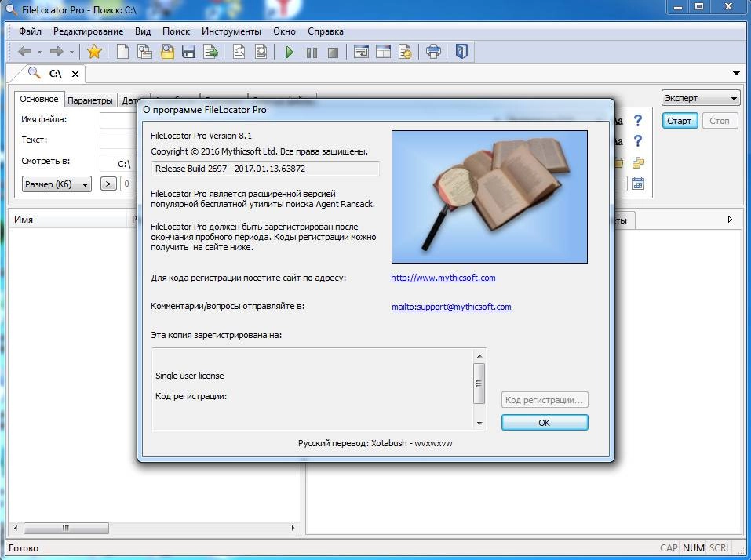Click the results list horizontal scrollbar thumb
Image resolution: width=751 pixels, height=560 pixels.
(x=66, y=528)
